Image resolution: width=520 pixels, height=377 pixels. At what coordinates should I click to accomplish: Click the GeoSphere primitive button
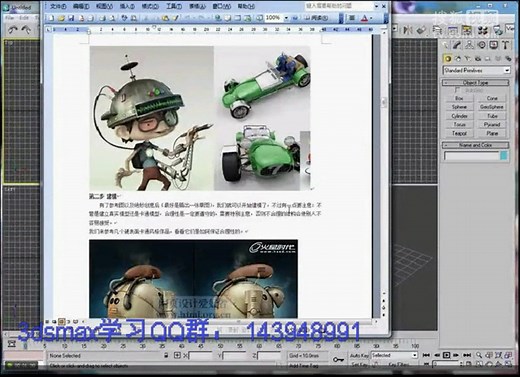[x=492, y=107]
